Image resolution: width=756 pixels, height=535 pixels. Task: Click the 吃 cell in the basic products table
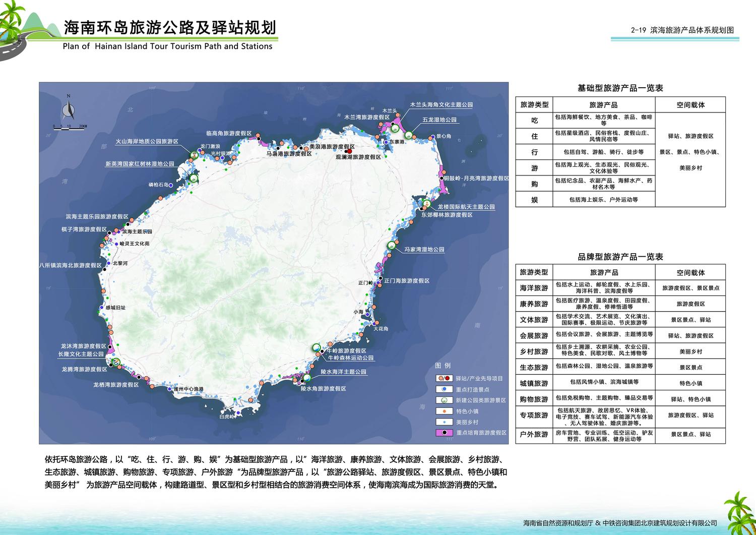(x=534, y=121)
